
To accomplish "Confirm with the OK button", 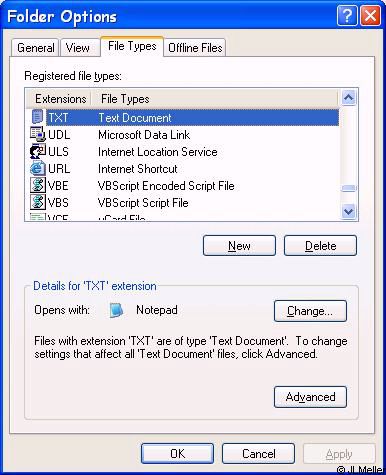I will tap(177, 454).
